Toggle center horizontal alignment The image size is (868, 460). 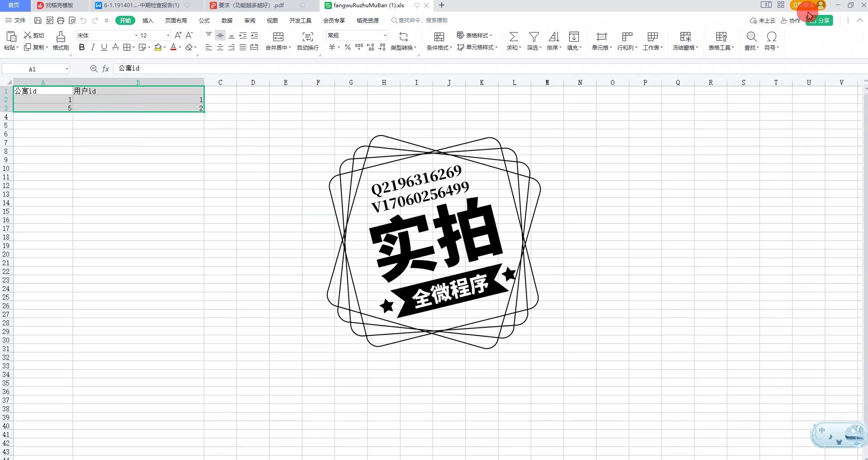220,47
